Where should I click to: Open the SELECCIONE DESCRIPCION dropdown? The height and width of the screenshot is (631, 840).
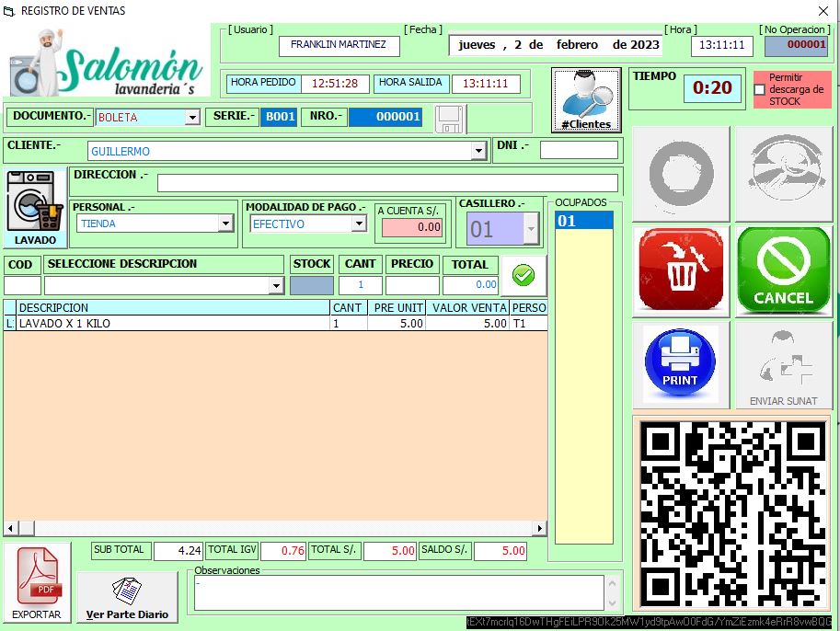click(276, 286)
